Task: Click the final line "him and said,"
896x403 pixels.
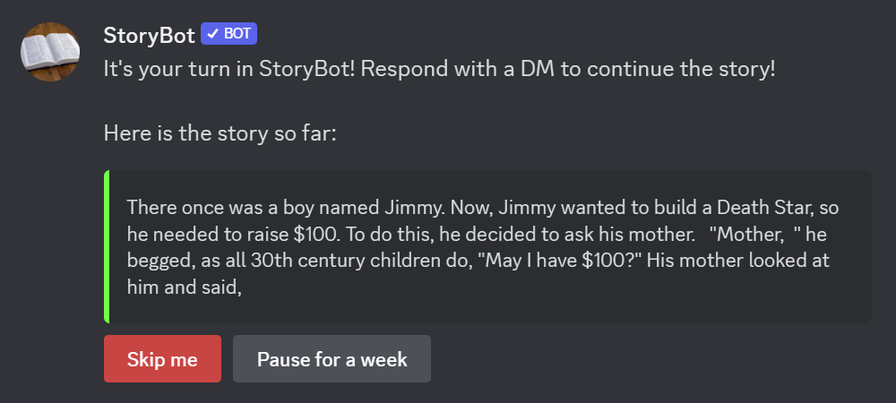Action: (x=185, y=287)
